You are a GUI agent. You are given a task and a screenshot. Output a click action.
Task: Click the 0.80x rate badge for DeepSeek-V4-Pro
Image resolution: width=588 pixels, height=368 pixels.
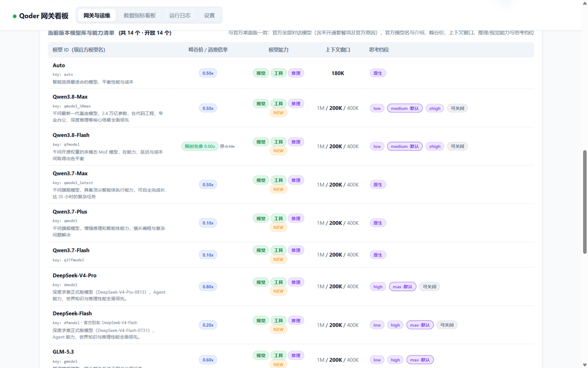(208, 287)
